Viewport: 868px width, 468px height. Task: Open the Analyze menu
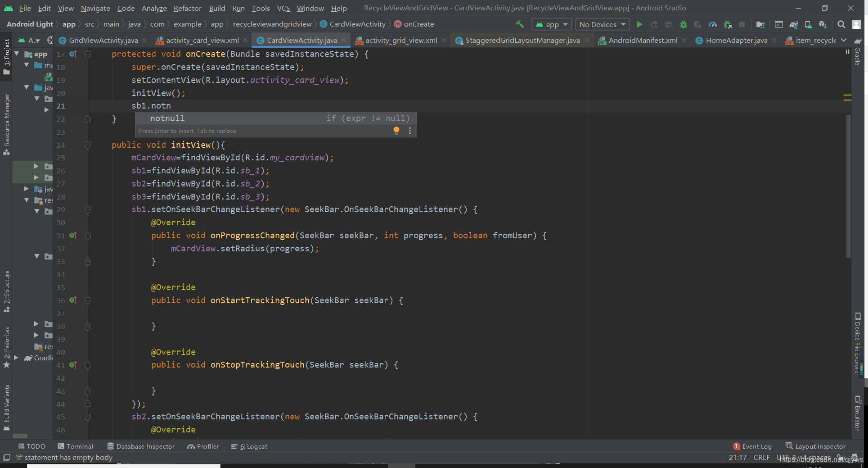click(x=154, y=8)
